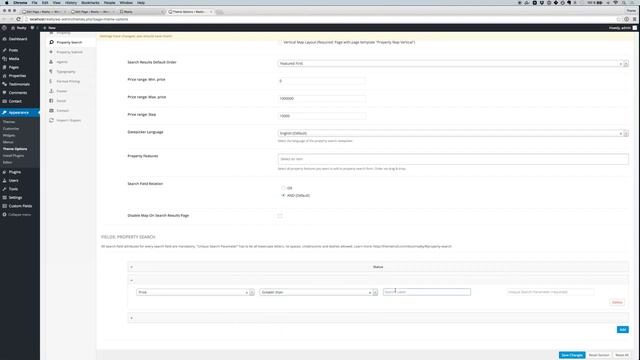Open the Apple menu
This screenshot has width=640, height=360.
[x=7, y=3]
